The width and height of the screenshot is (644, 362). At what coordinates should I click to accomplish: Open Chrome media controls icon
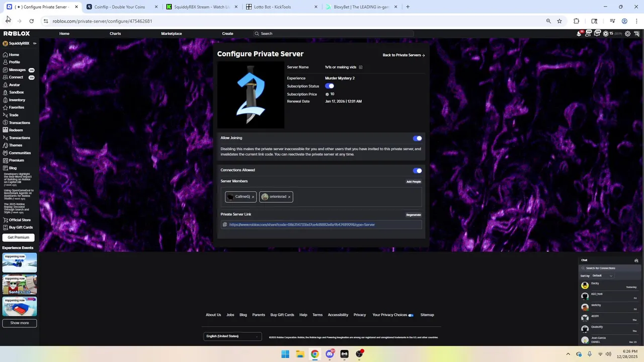612,21
